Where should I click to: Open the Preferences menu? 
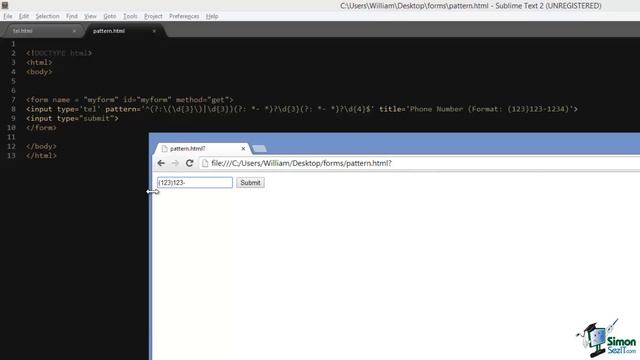click(184, 16)
